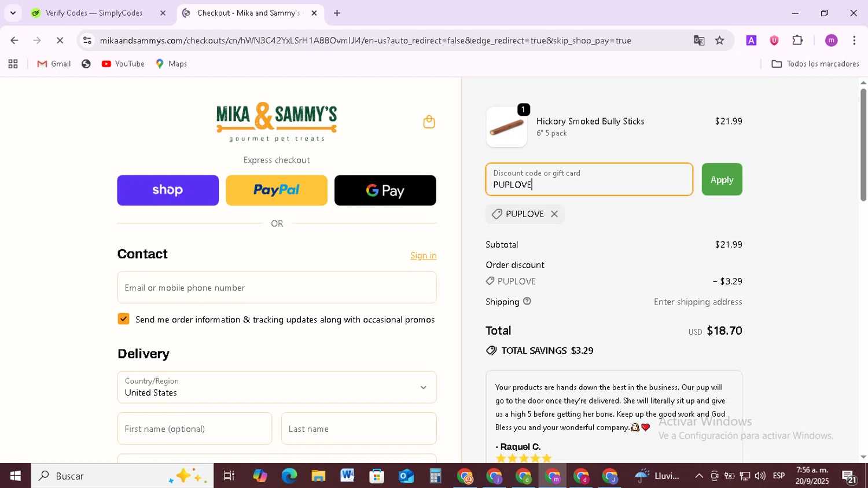The image size is (868, 488).
Task: Pay with Shop Pay button
Action: click(x=168, y=190)
